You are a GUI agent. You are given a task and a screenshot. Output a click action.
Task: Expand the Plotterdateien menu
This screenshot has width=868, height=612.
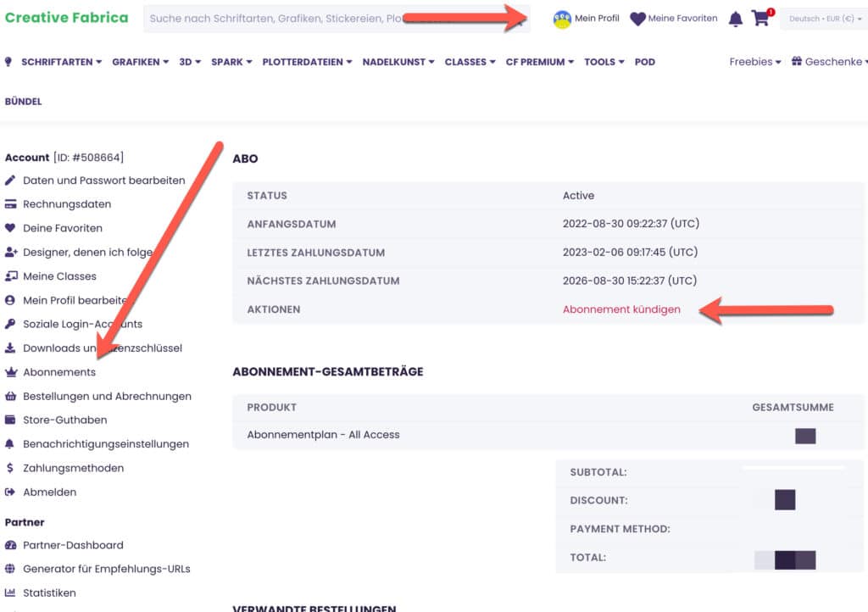coord(307,62)
